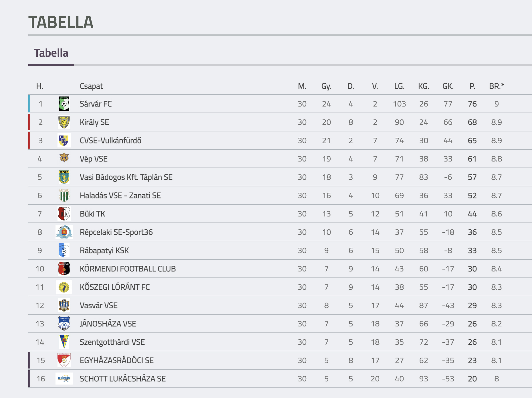The image size is (532, 398).
Task: Open the Rábapatyi KSK team page
Action: pos(104,251)
